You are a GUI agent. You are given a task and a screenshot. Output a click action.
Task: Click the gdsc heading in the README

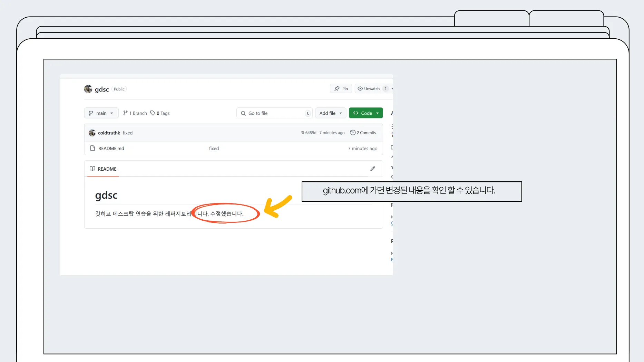106,195
